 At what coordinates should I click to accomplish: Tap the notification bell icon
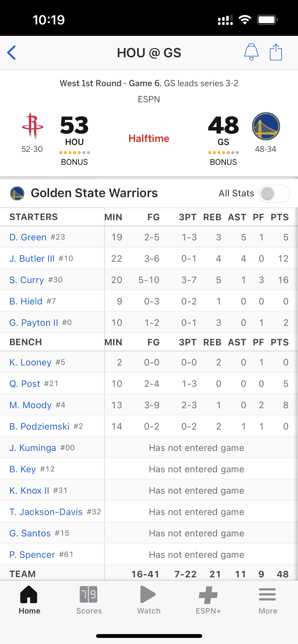(251, 52)
